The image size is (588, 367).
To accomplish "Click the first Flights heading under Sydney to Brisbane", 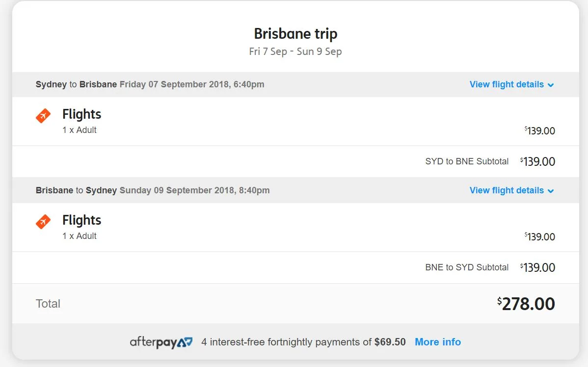I will click(81, 114).
